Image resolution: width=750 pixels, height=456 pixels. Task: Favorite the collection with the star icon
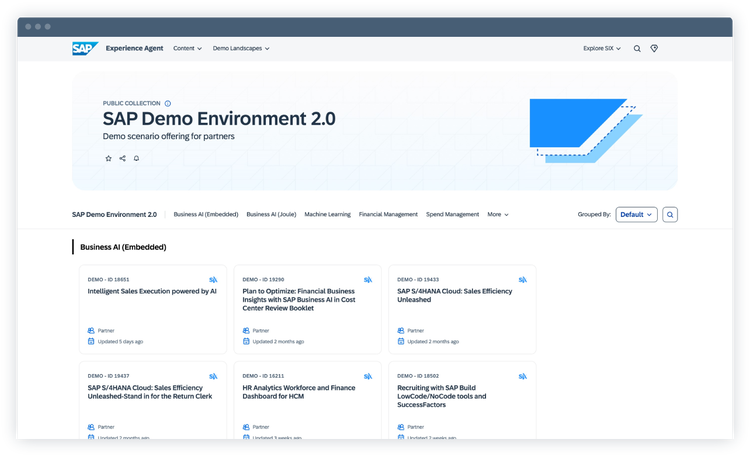[x=109, y=158]
